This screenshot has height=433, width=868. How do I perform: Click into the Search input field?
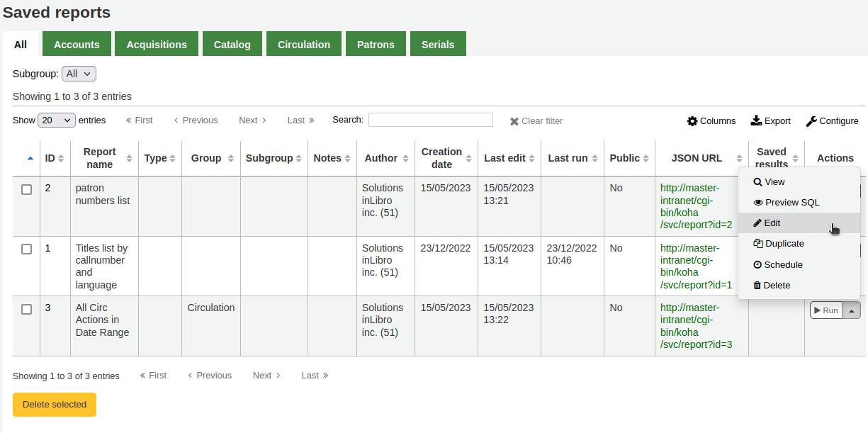pyautogui.click(x=430, y=120)
